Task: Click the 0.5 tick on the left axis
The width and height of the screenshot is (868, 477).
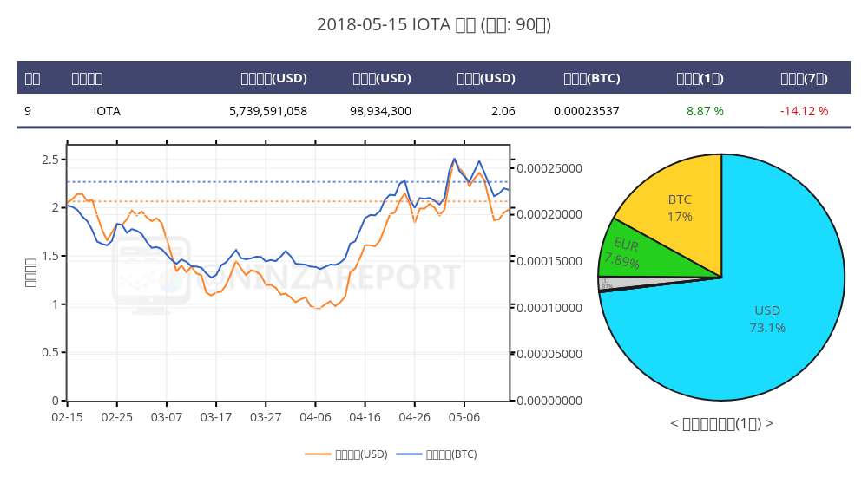Action: pos(49,352)
